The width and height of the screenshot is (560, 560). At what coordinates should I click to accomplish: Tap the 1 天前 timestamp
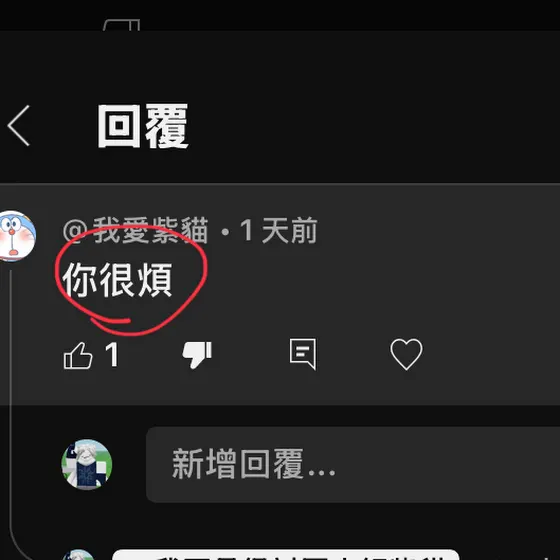coord(279,231)
